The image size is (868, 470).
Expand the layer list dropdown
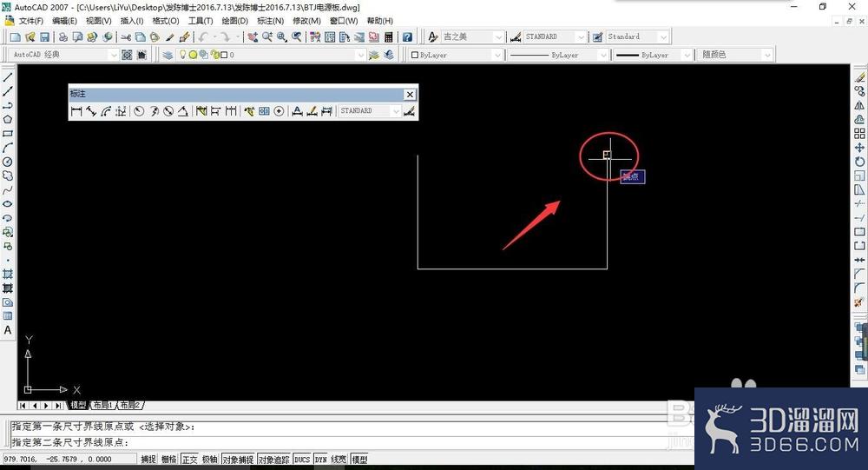[x=360, y=55]
